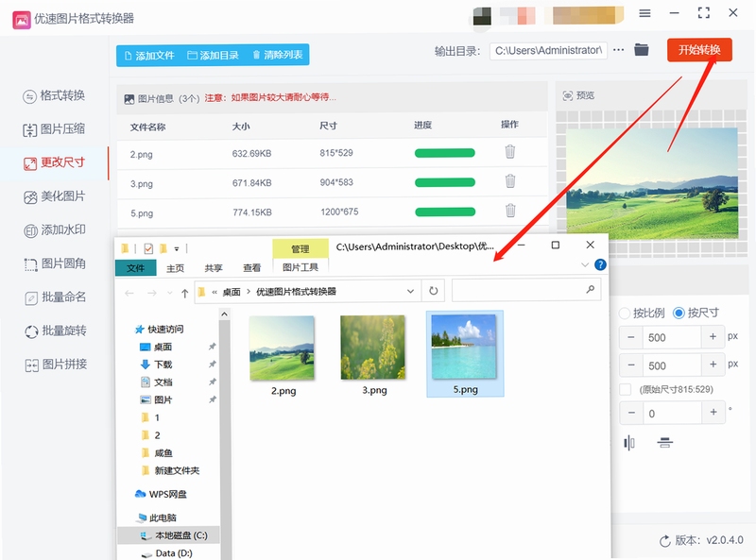Open the address bar history dropdown
Image resolution: width=756 pixels, height=560 pixels.
(410, 291)
